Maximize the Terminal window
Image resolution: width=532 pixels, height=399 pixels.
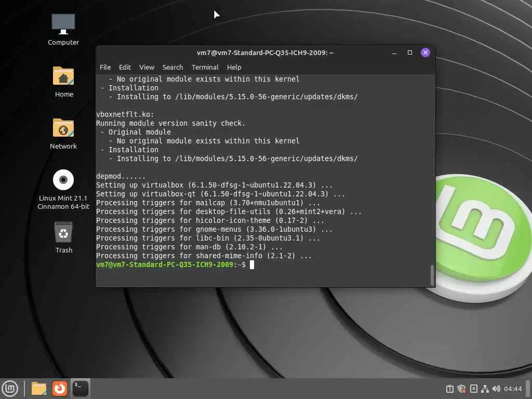410,52
